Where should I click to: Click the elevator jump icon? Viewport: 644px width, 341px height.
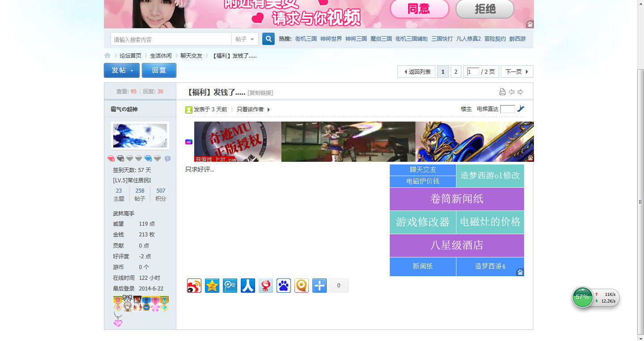tap(520, 109)
